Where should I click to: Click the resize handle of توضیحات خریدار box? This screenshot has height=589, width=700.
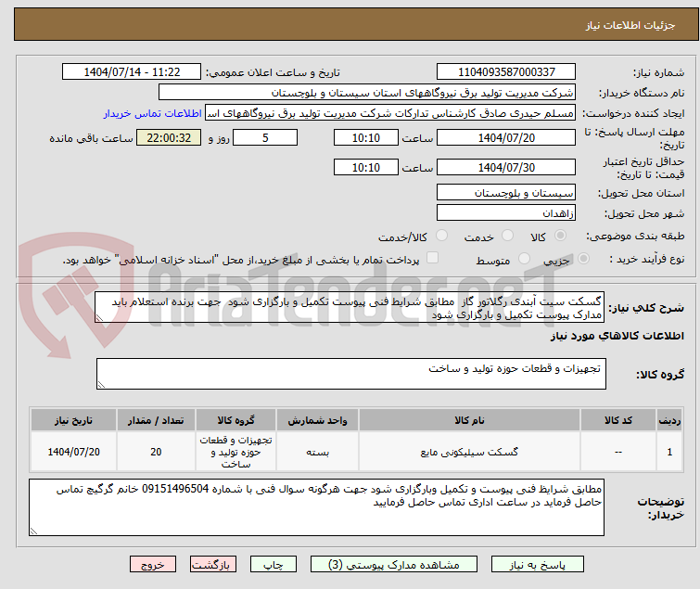click(x=33, y=531)
